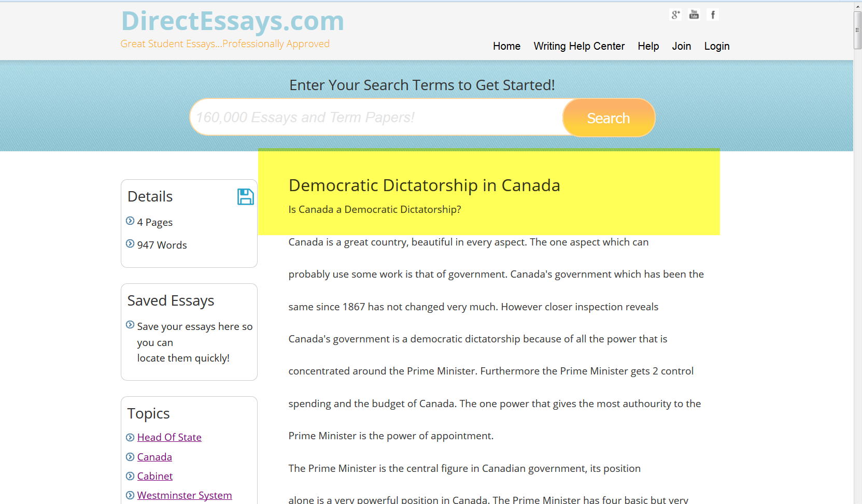This screenshot has height=504, width=862.
Task: Click bullet icon beside Head Of State
Action: pos(130,438)
